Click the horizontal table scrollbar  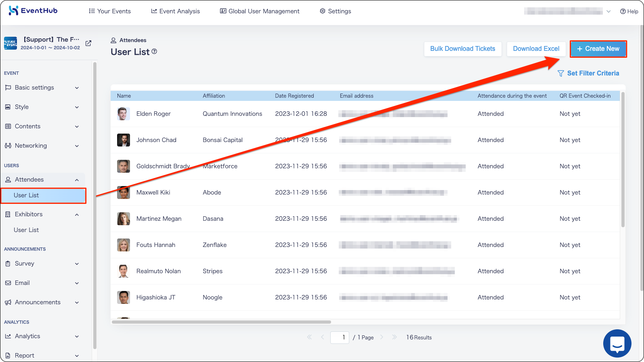point(221,322)
